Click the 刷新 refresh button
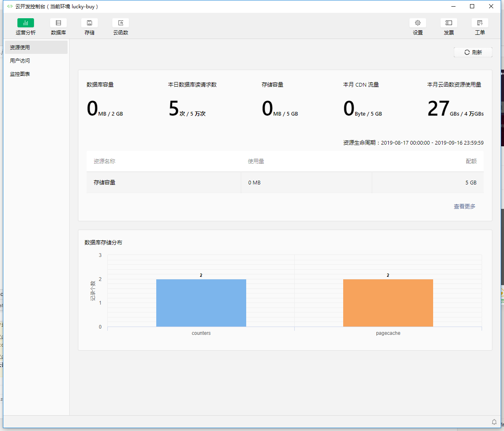 point(473,52)
